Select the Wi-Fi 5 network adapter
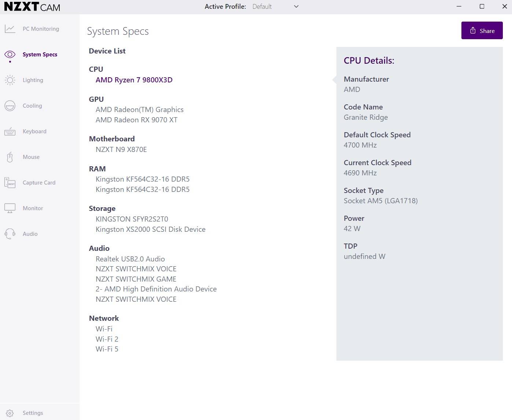The width and height of the screenshot is (512, 420). point(107,349)
